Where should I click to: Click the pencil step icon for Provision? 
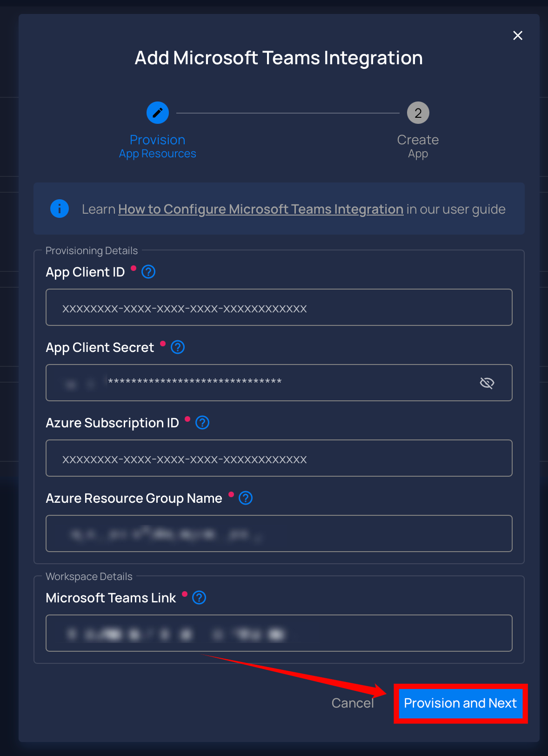158,113
